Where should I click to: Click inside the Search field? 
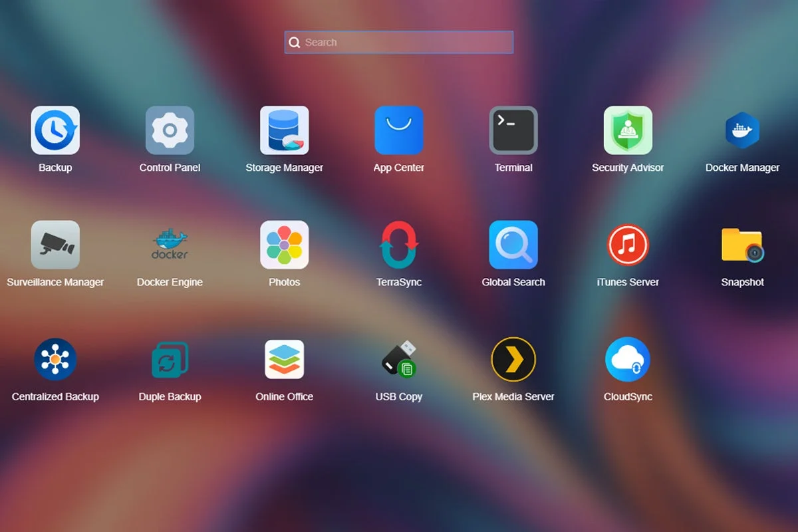point(398,42)
